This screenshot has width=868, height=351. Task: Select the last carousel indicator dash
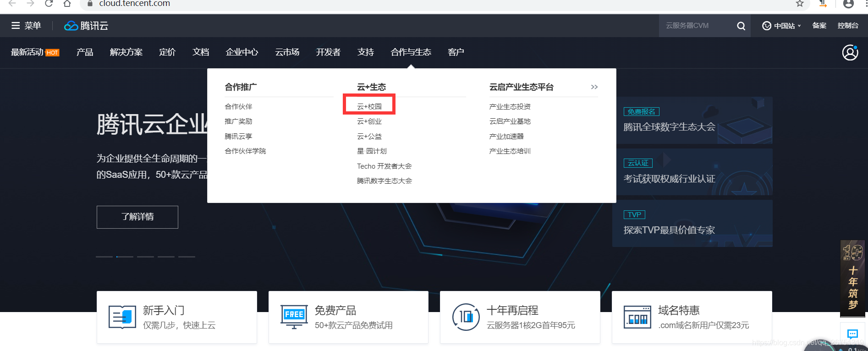point(187,257)
